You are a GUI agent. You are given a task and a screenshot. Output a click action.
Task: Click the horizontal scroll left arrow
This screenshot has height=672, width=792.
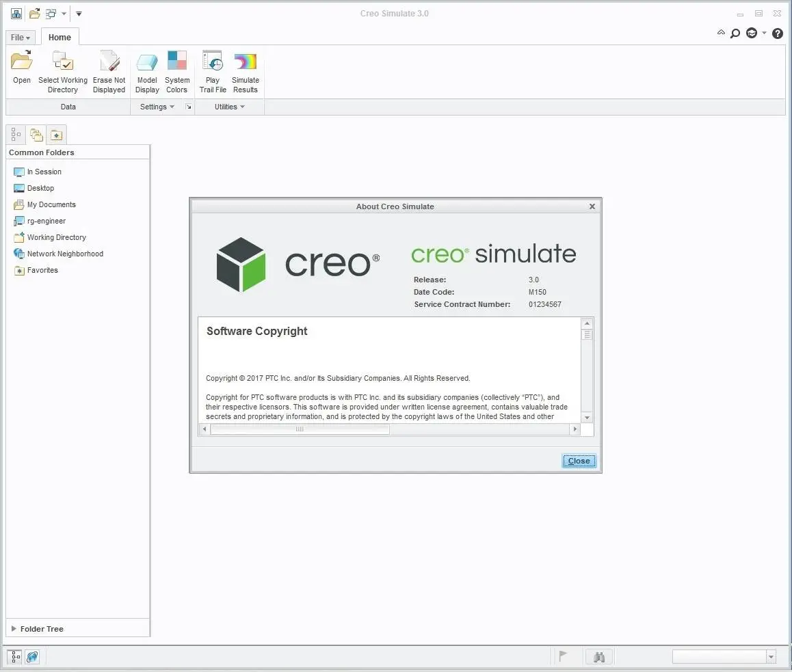point(204,429)
